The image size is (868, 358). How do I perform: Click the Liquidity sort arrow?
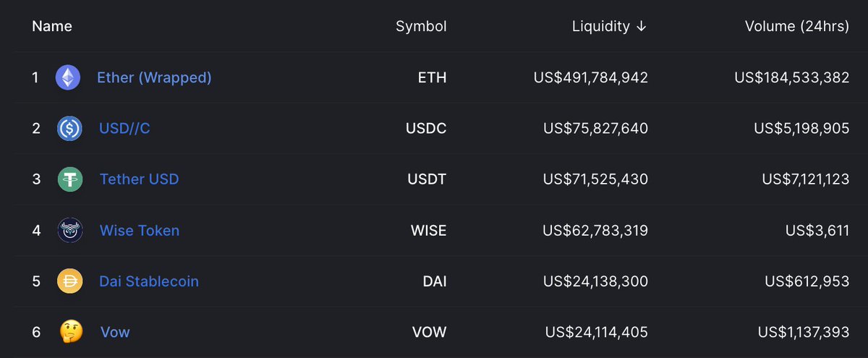(641, 27)
